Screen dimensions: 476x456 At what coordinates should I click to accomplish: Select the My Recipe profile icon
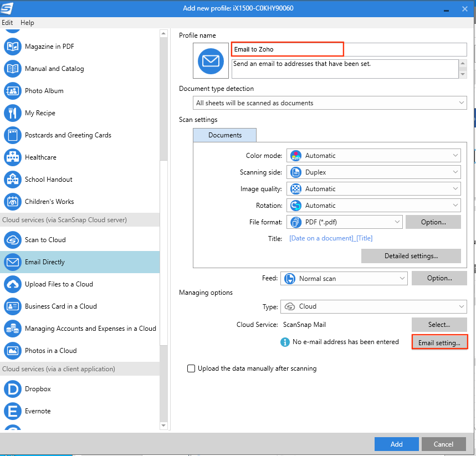[12, 113]
